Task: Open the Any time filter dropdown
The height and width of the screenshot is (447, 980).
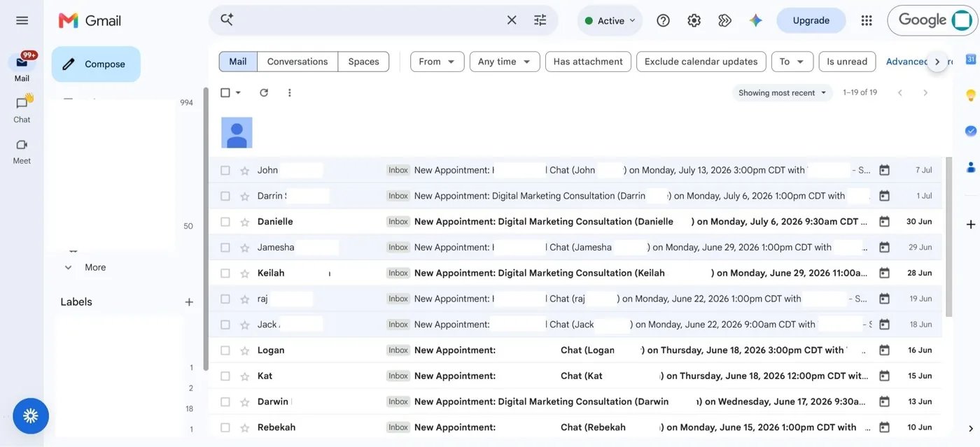Action: pyautogui.click(x=505, y=62)
